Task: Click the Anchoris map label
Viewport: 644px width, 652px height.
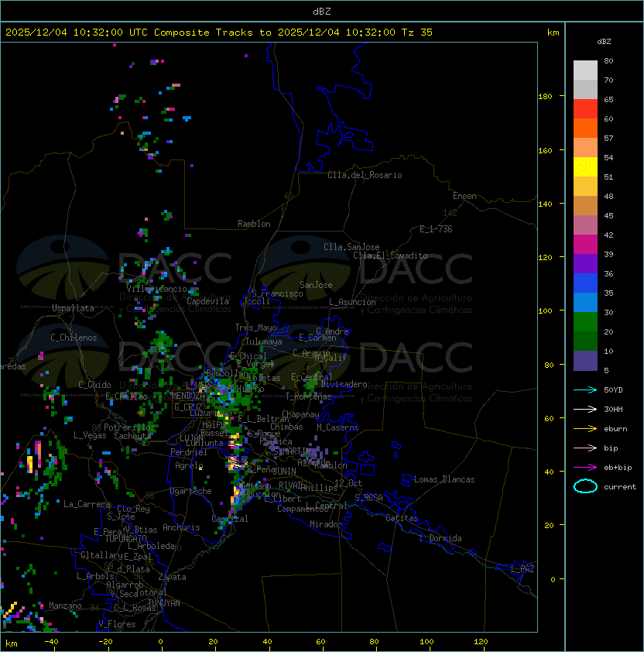Action: pyautogui.click(x=181, y=528)
